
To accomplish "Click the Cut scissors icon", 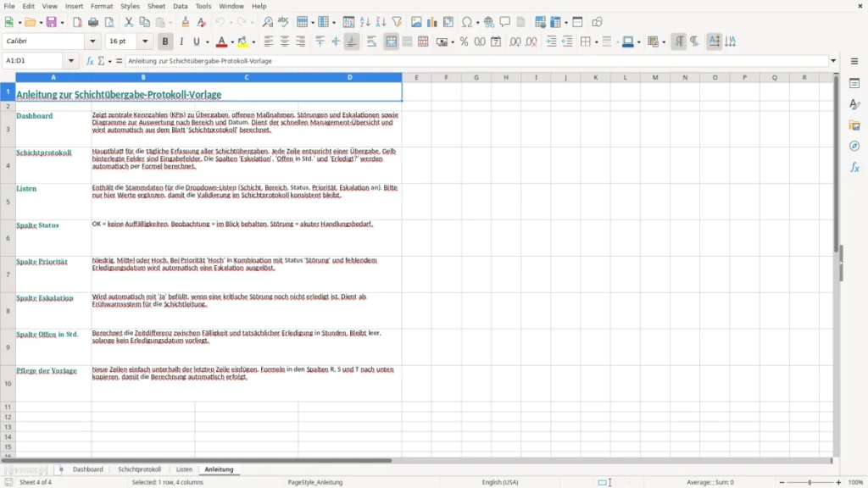I will pyautogui.click(x=129, y=22).
